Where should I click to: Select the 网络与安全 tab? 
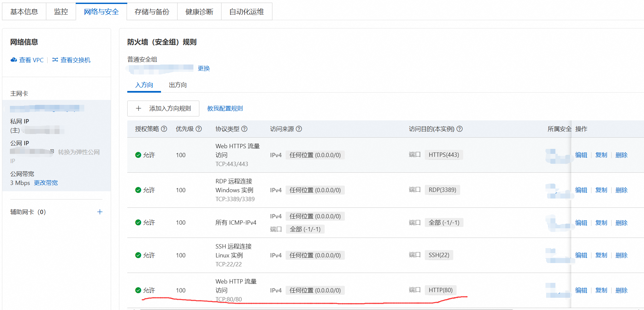click(101, 12)
